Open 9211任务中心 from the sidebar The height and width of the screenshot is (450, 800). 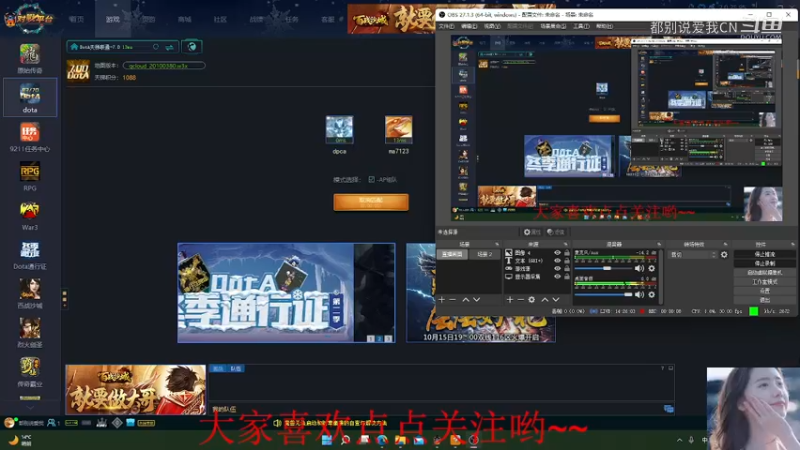tap(30, 137)
